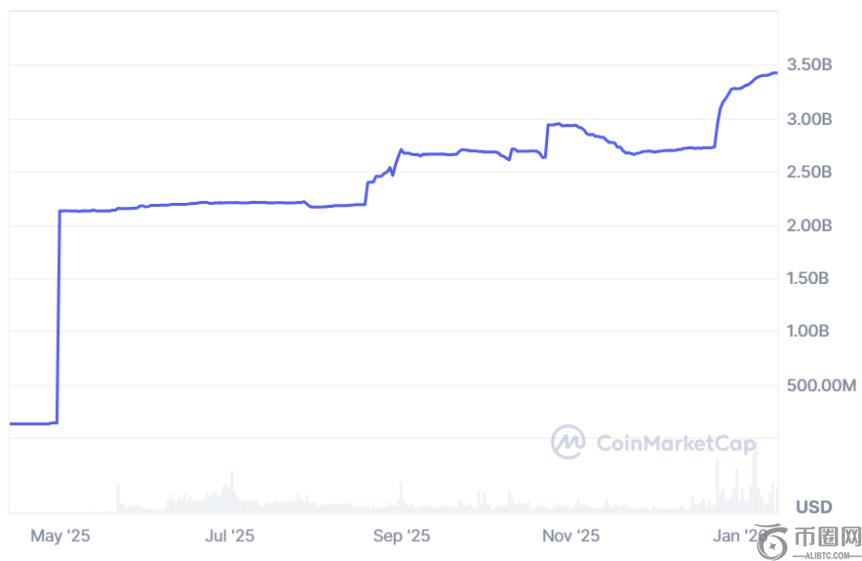Screen dimensions: 862x561
Task: Select the Jul '25 date label
Action: tap(230, 536)
